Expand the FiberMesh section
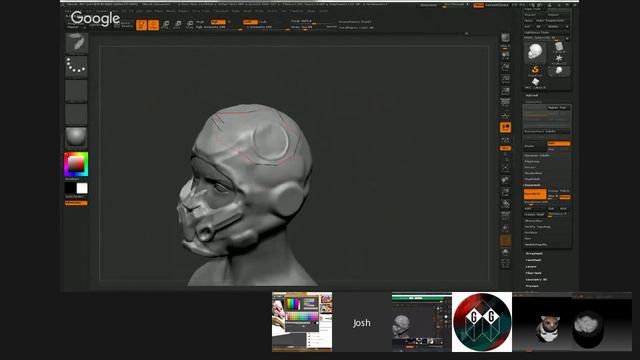The width and height of the screenshot is (640, 360). (533, 273)
